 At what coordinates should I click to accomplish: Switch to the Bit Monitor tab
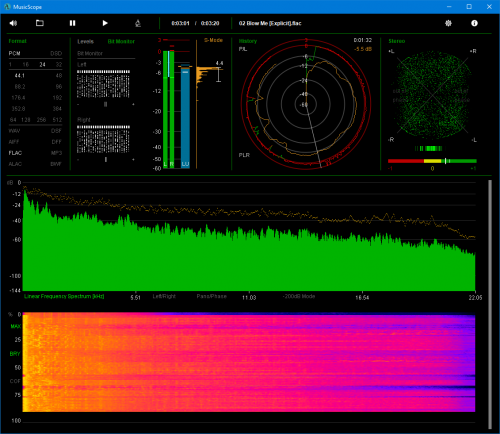[121, 41]
